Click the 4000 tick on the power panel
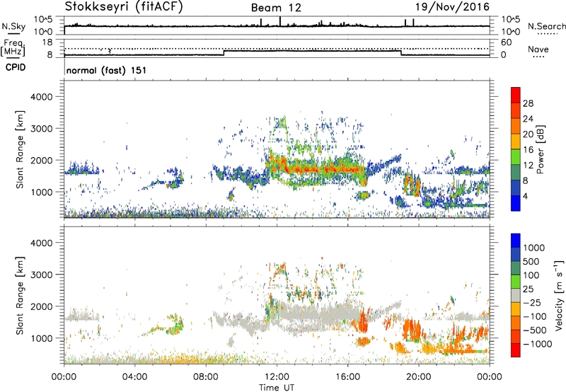 click(41, 97)
